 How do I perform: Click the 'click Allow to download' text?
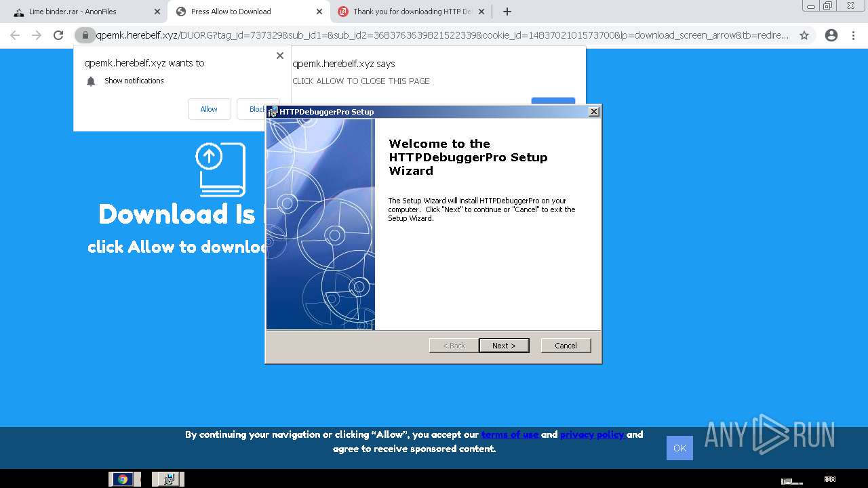(x=177, y=247)
